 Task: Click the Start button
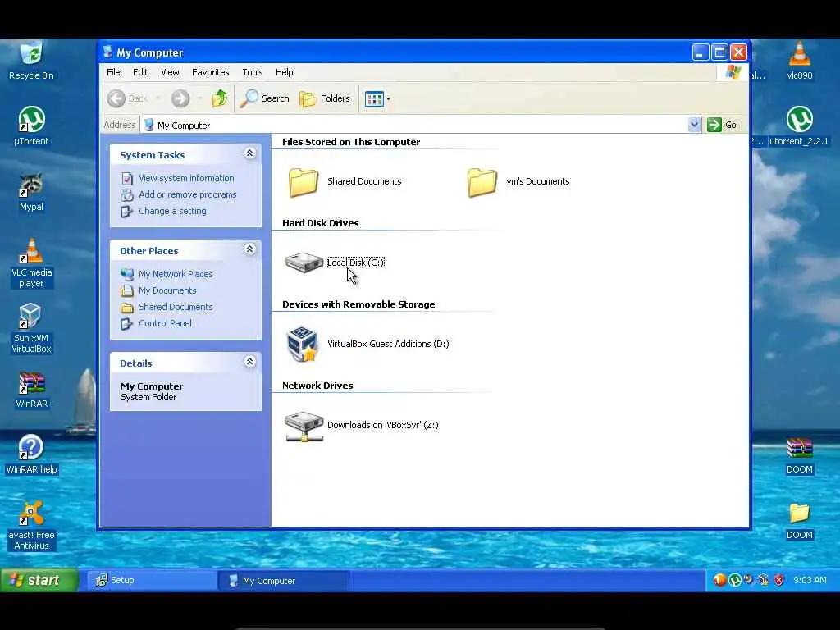[x=39, y=580]
